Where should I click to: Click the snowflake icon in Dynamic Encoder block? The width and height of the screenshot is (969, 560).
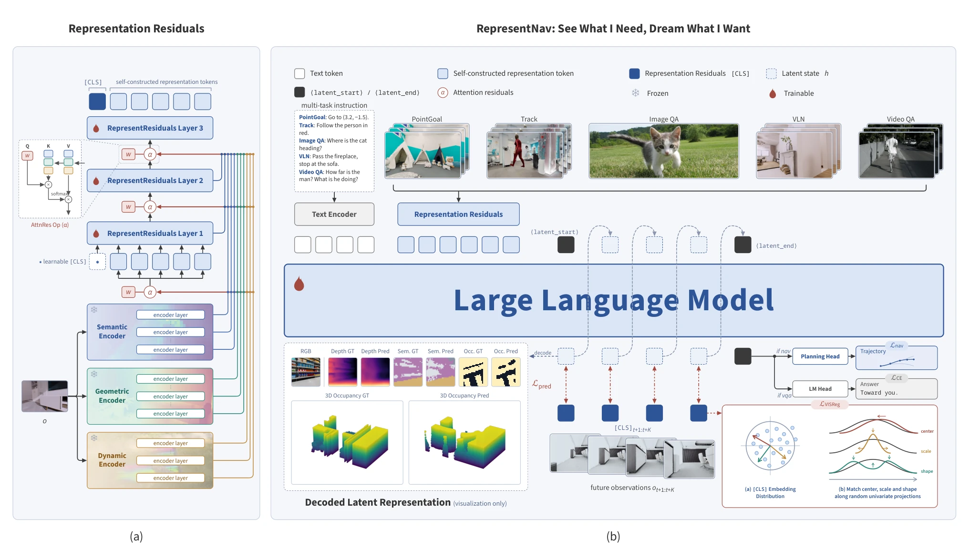click(94, 438)
